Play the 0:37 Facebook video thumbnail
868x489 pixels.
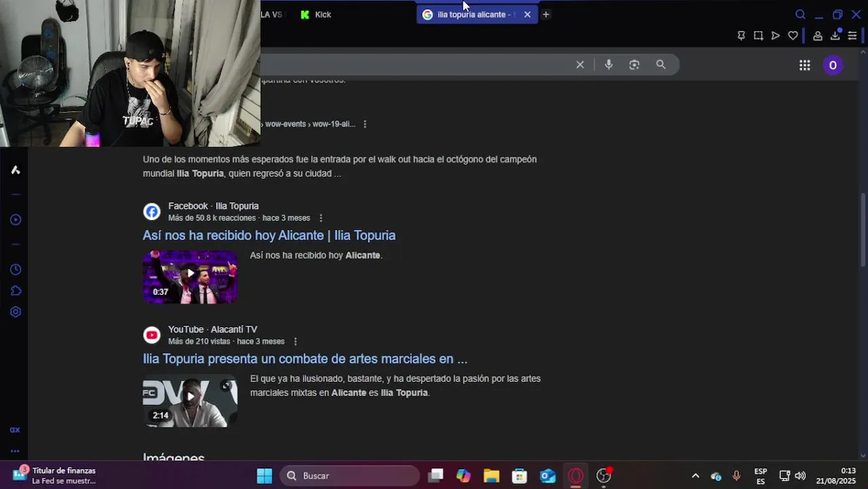pyautogui.click(x=190, y=276)
